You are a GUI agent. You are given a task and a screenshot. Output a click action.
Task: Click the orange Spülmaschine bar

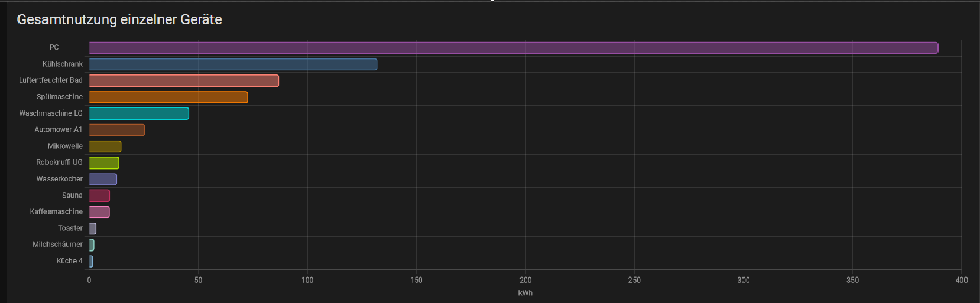[x=168, y=97]
